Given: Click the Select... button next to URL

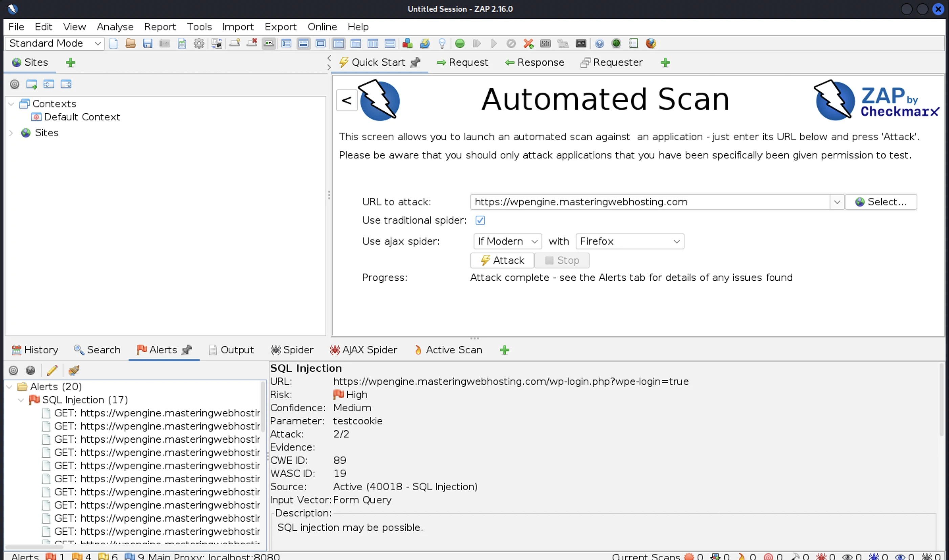Looking at the screenshot, I should coord(880,202).
